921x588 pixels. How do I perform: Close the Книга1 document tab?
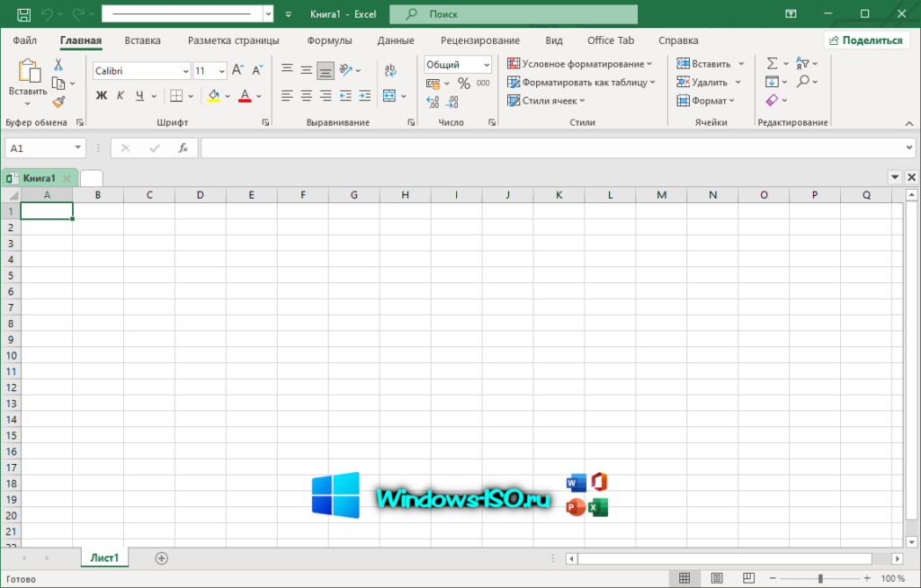pyautogui.click(x=67, y=178)
